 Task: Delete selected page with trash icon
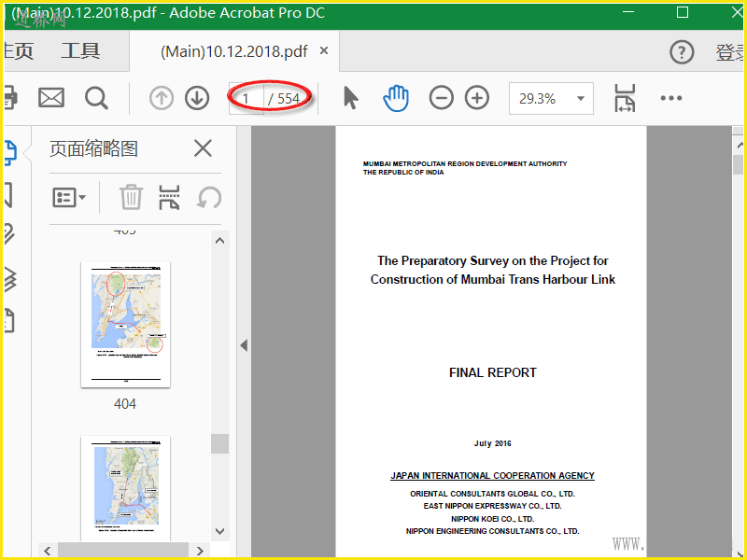131,197
